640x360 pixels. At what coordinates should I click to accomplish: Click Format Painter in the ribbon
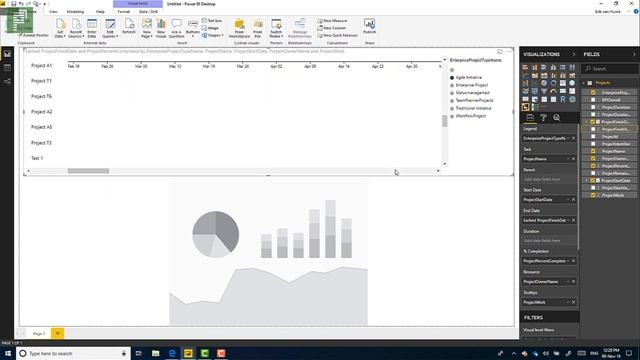(34, 36)
